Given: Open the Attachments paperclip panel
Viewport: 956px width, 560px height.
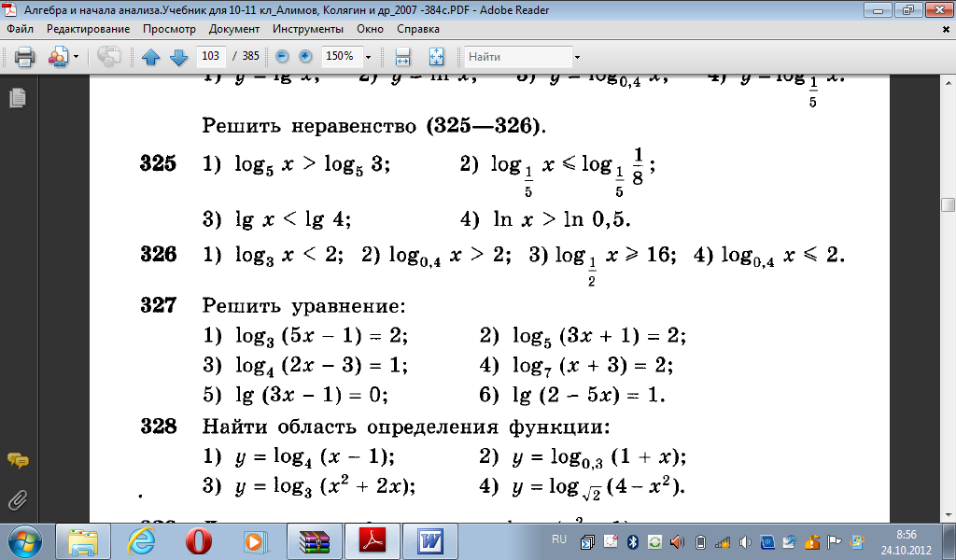Looking at the screenshot, I should point(18,500).
